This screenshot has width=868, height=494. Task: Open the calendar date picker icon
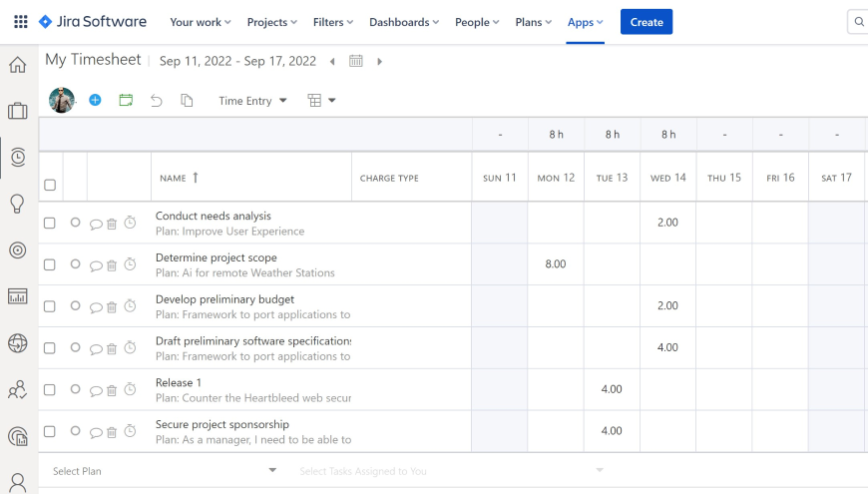pyautogui.click(x=356, y=61)
